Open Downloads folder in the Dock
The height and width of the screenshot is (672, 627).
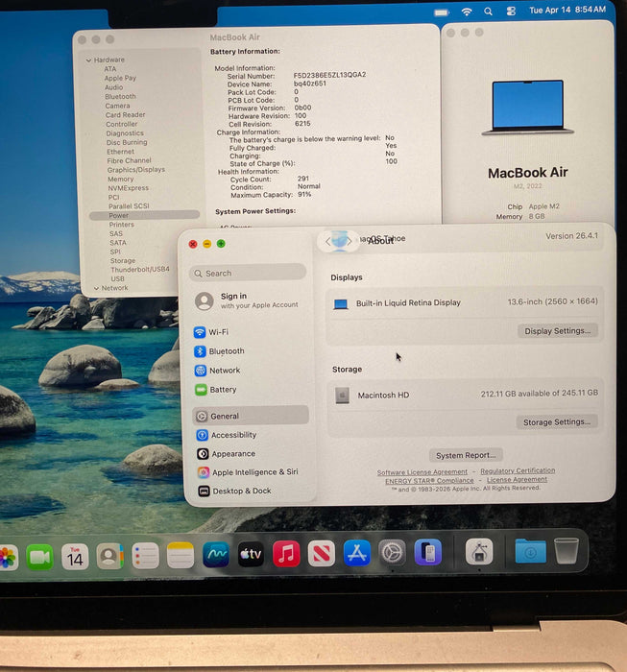tap(531, 551)
